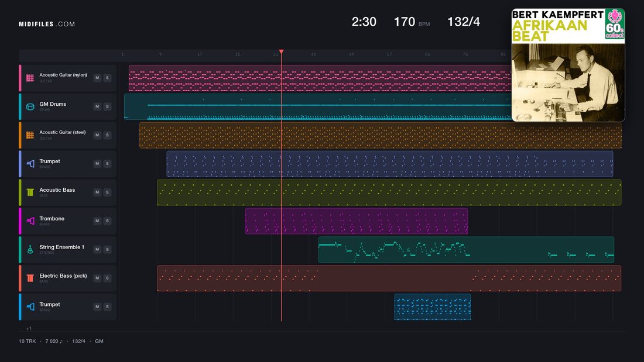
Task: Jump to bar 57 on ruler
Action: (389, 54)
